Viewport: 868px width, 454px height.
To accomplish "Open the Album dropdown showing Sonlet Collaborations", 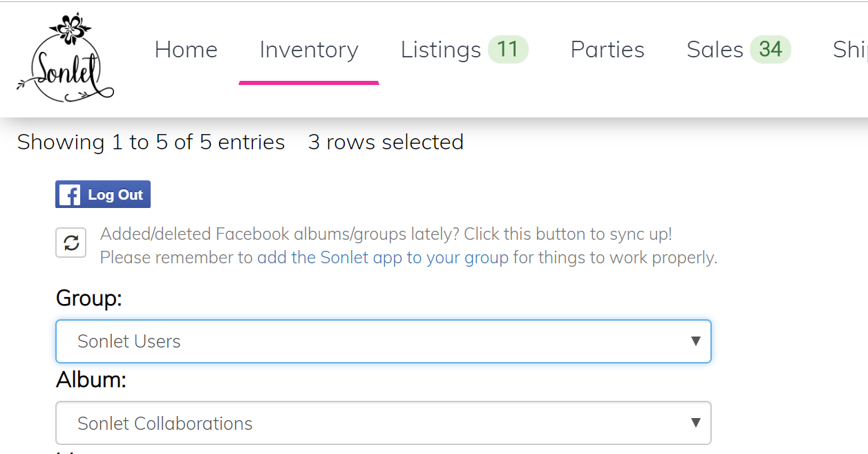I will [373, 423].
